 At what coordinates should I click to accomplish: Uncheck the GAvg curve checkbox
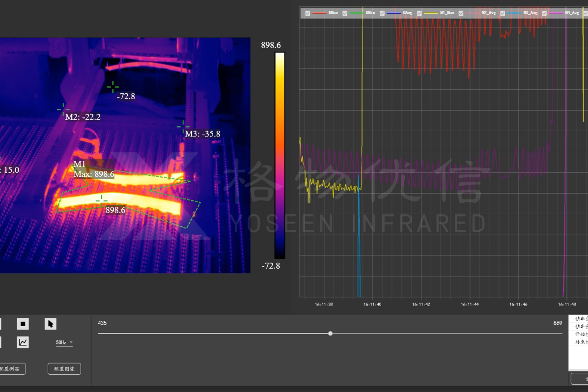pos(382,13)
